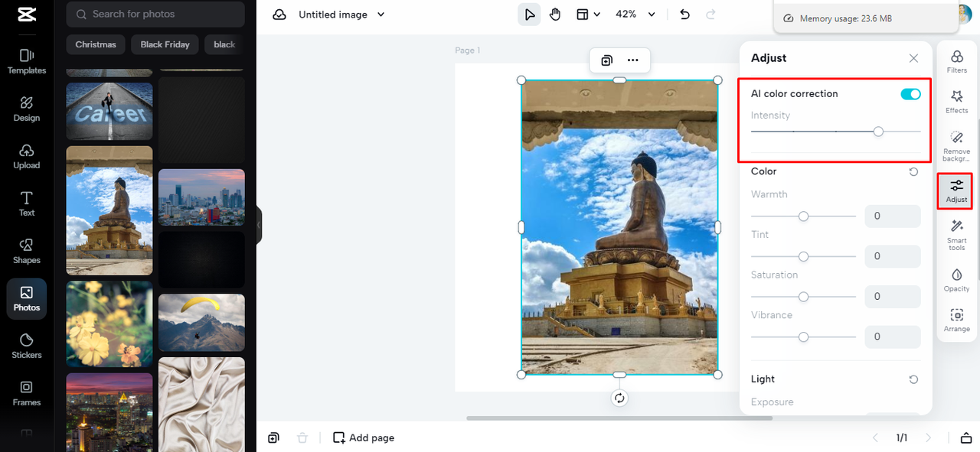
Task: Open the Adjust tool
Action: pyautogui.click(x=956, y=190)
